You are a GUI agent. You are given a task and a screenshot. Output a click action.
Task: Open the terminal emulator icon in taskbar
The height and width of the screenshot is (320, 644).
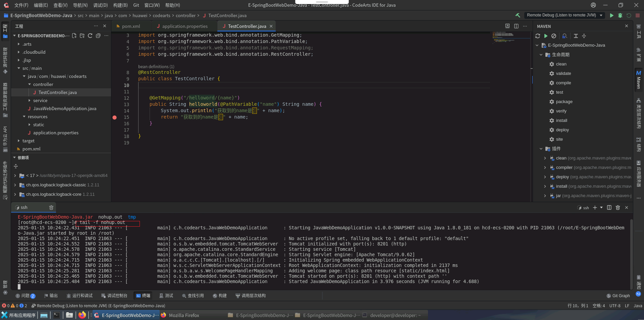tap(57, 315)
